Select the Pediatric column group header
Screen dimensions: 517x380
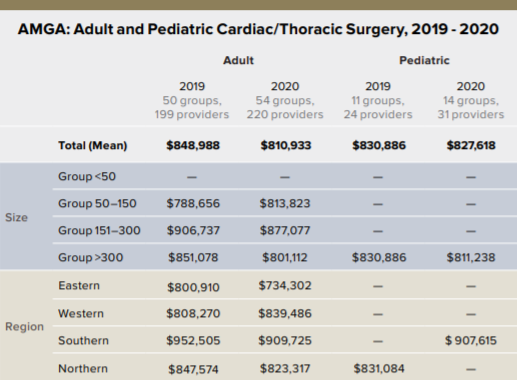tap(424, 60)
